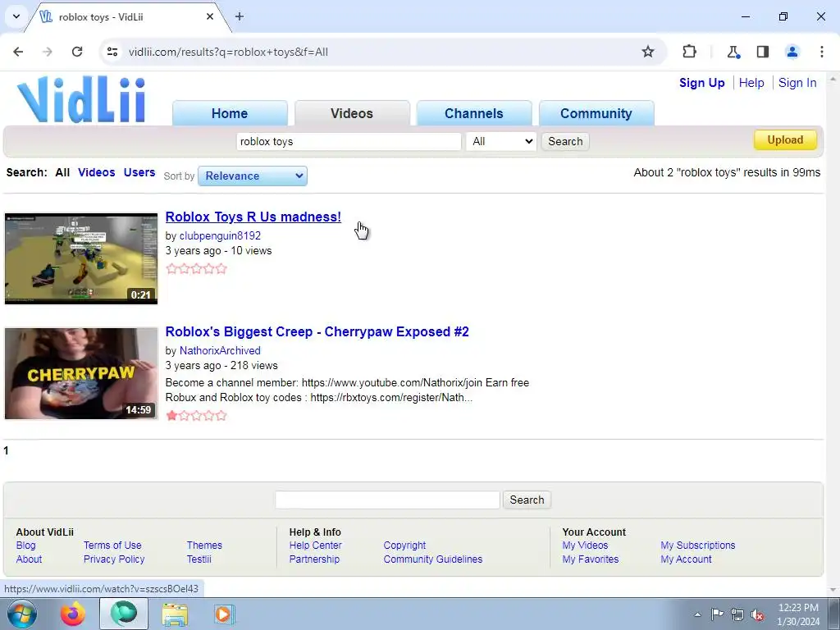Image resolution: width=840 pixels, height=630 pixels.
Task: Visit clubpenguin8192 channel link
Action: coord(220,235)
